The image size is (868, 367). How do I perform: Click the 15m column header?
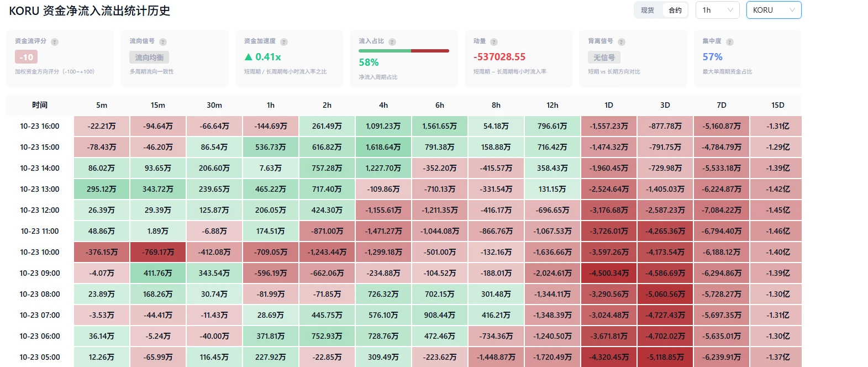158,105
